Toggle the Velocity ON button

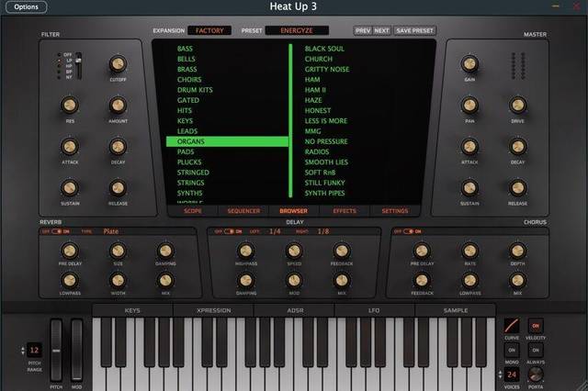(x=536, y=326)
